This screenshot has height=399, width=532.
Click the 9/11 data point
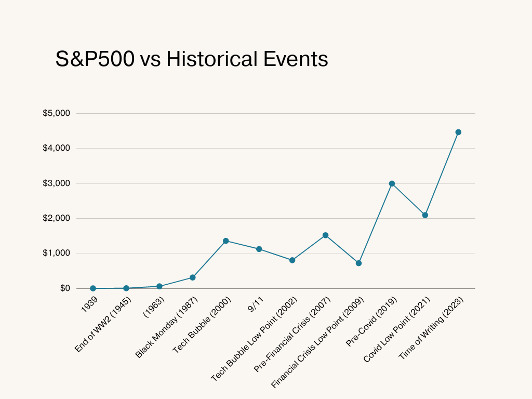point(259,249)
